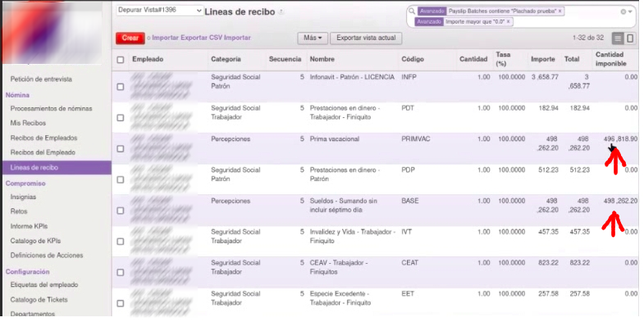
Task: Check the PDT row checkbox
Action: point(121,118)
